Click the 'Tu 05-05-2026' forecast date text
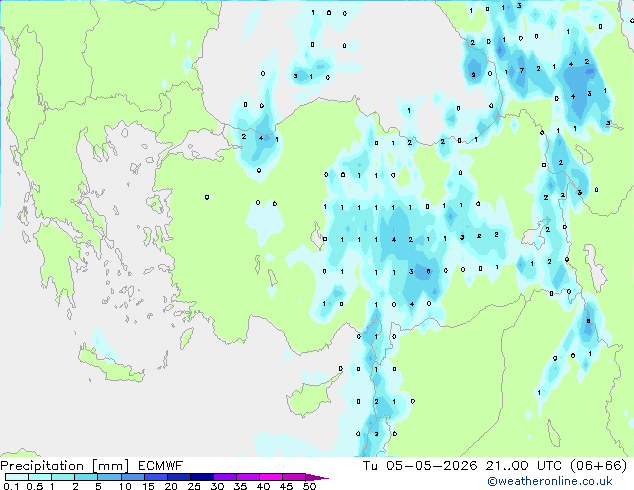 point(420,466)
